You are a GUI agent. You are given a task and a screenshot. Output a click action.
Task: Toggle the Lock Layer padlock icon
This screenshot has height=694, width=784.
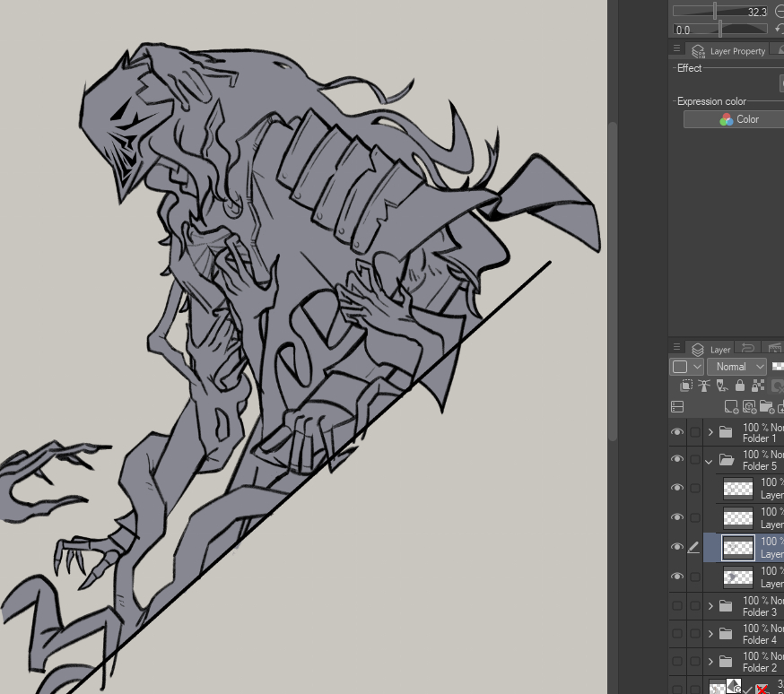click(x=740, y=386)
